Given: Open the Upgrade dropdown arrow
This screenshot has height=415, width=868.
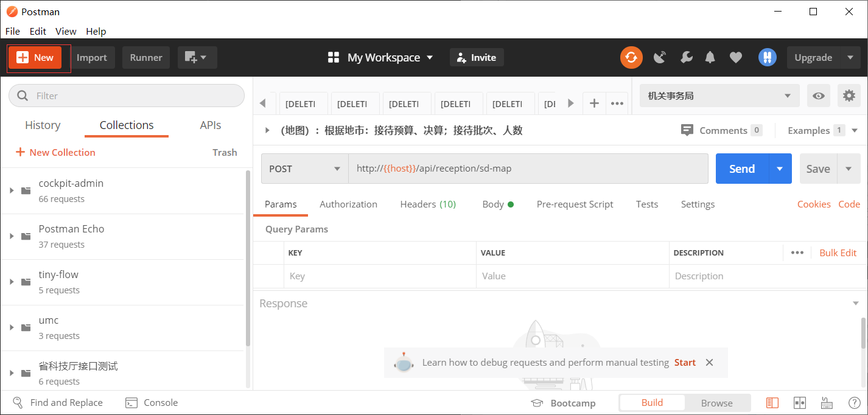Looking at the screenshot, I should coord(850,57).
